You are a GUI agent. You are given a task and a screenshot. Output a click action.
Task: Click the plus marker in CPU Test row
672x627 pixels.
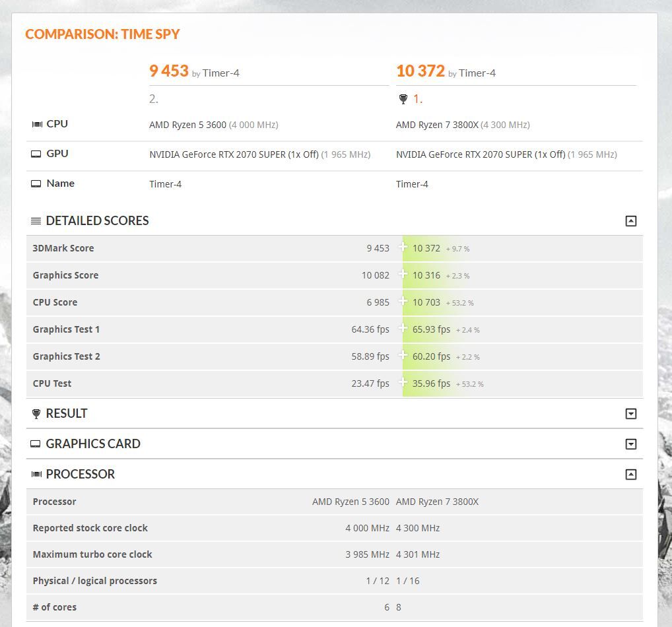click(403, 381)
